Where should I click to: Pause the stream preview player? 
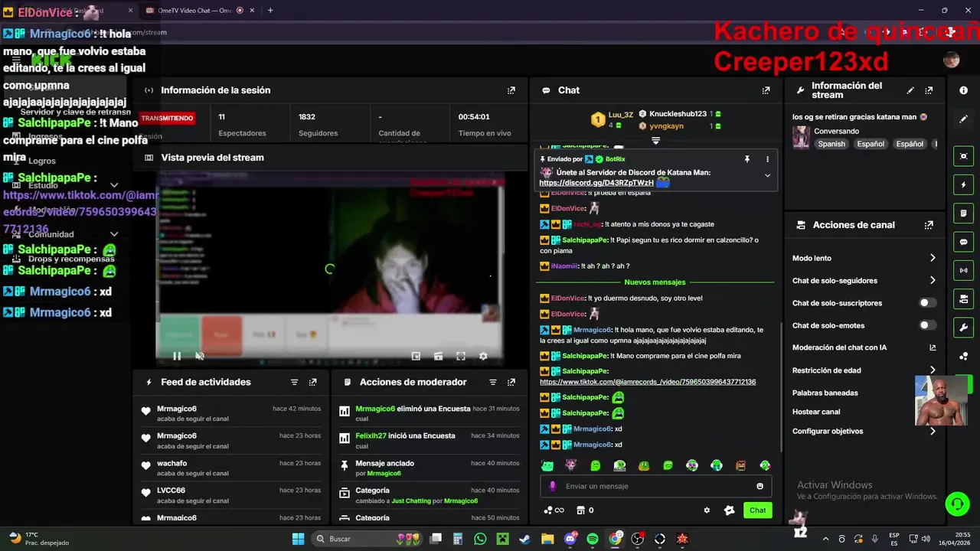177,356
